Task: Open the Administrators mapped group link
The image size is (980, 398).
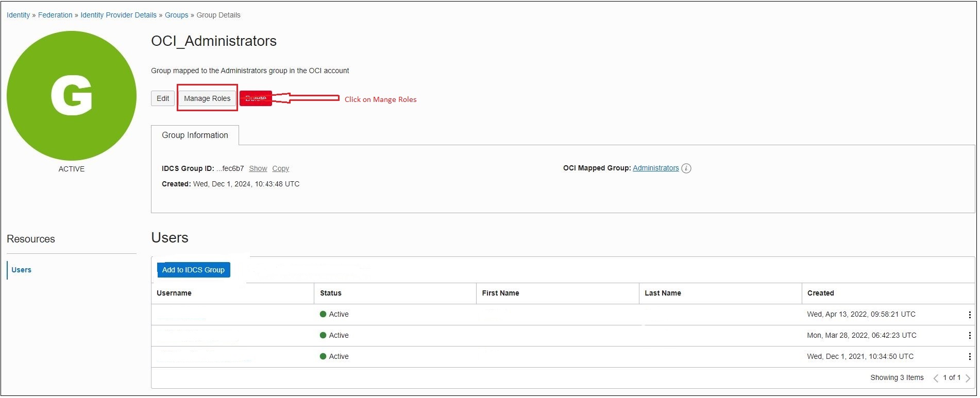Action: 655,168
